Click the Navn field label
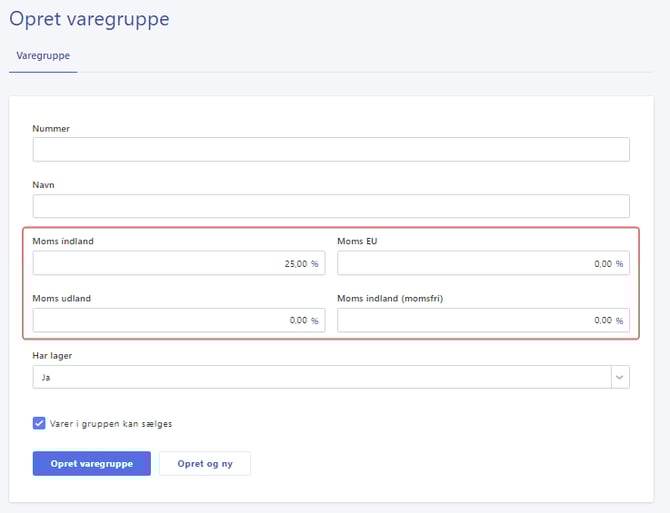 (43, 185)
